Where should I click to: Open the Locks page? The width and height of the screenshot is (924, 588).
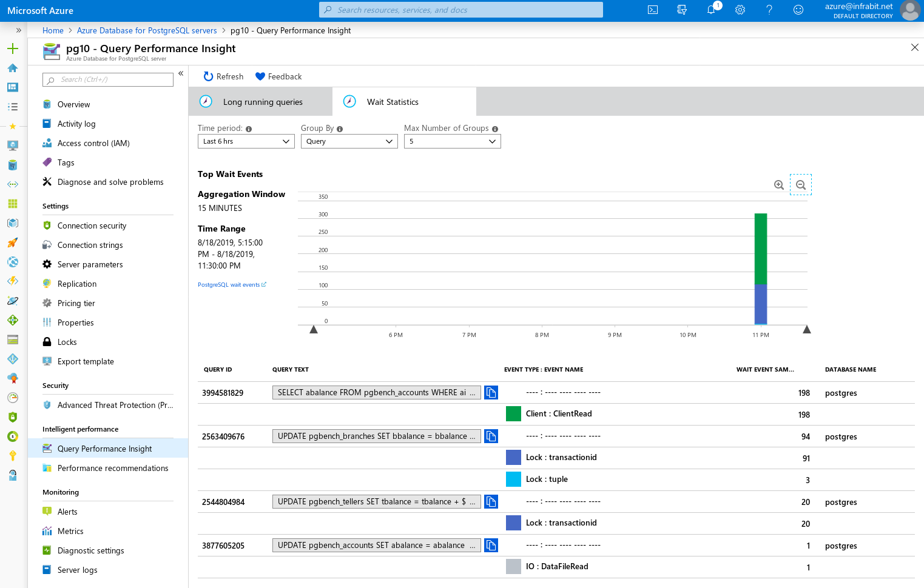click(67, 342)
